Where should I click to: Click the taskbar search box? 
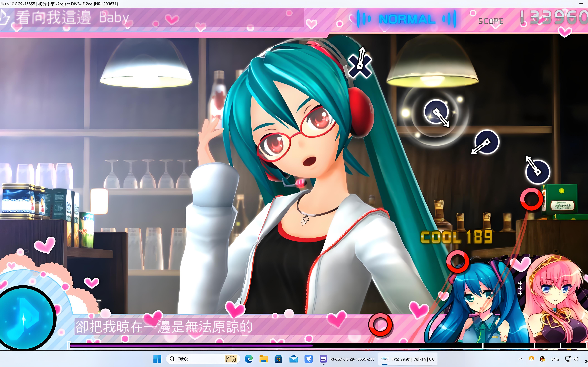(x=203, y=359)
